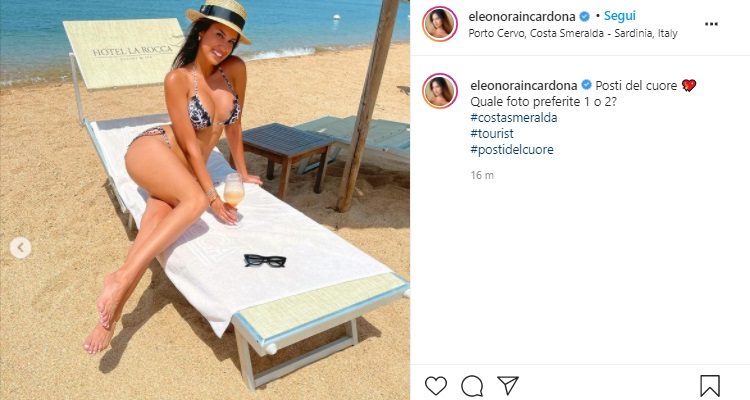Click the 16 m timestamp

click(482, 175)
